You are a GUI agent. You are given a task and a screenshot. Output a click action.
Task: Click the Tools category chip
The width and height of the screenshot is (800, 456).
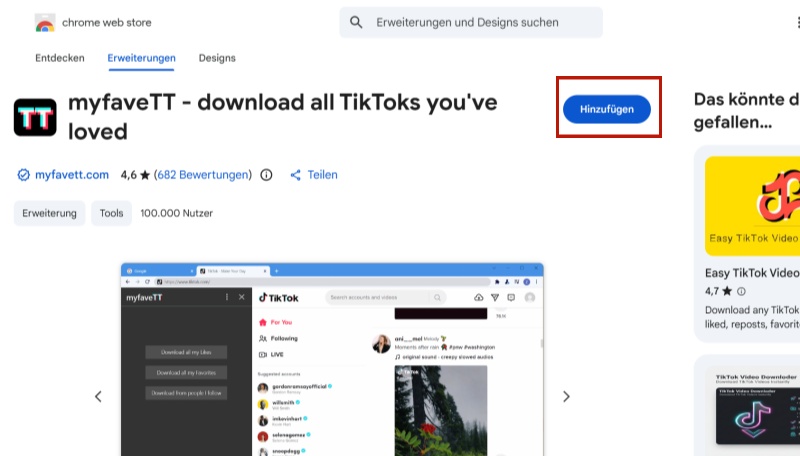pos(111,213)
